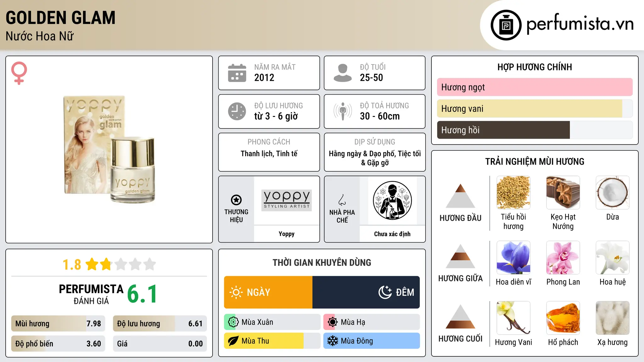
Task: Open the Dừa coconut note image
Action: click(613, 193)
